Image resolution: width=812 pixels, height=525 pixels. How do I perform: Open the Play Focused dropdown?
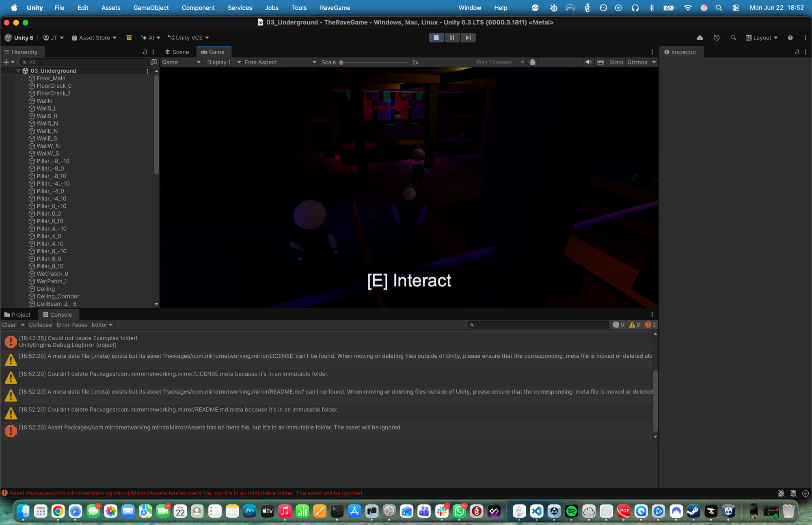pos(500,62)
